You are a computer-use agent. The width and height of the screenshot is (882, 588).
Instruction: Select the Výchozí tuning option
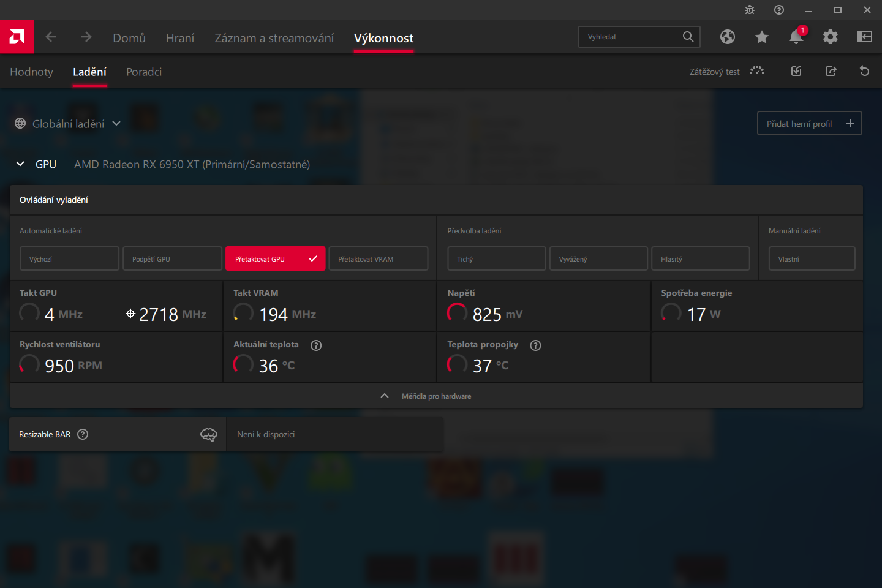69,258
